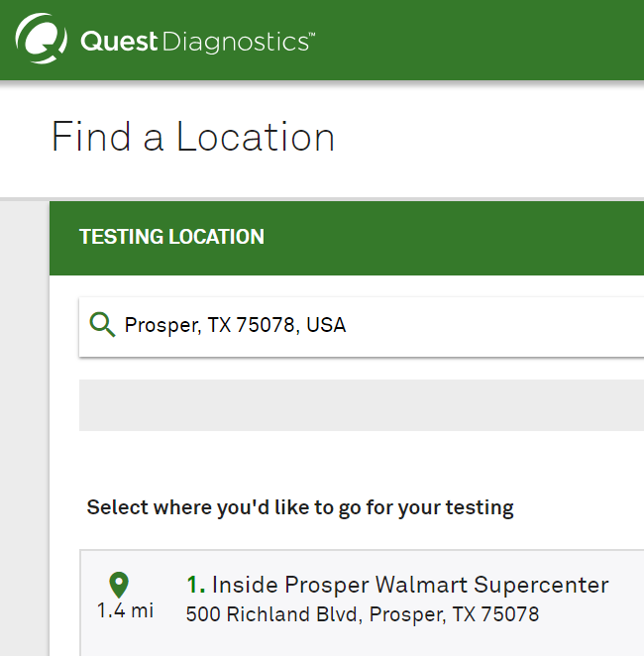Select the green result number 1.
Viewport: 644px width, 656px height.
click(x=196, y=585)
